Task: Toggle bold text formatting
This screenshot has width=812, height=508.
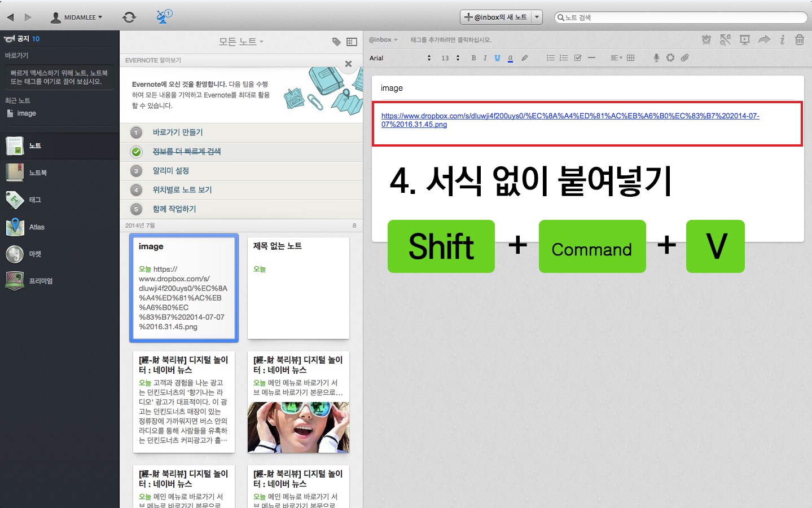Action: coord(473,58)
